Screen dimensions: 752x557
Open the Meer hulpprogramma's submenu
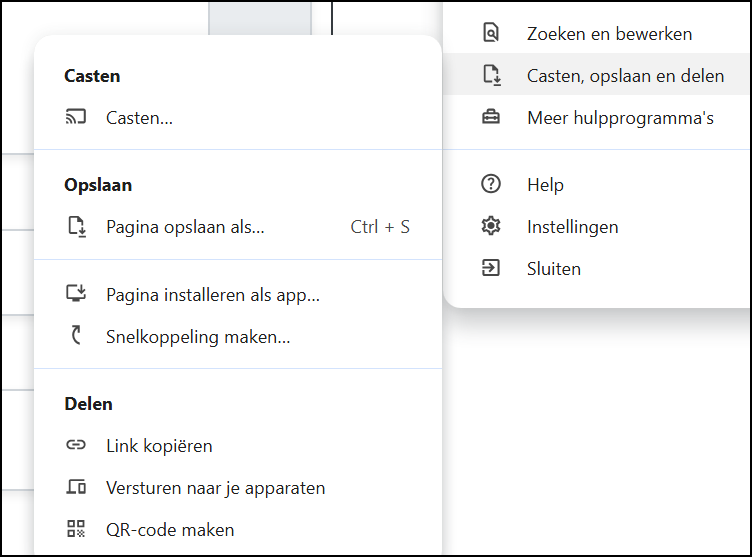(x=597, y=118)
